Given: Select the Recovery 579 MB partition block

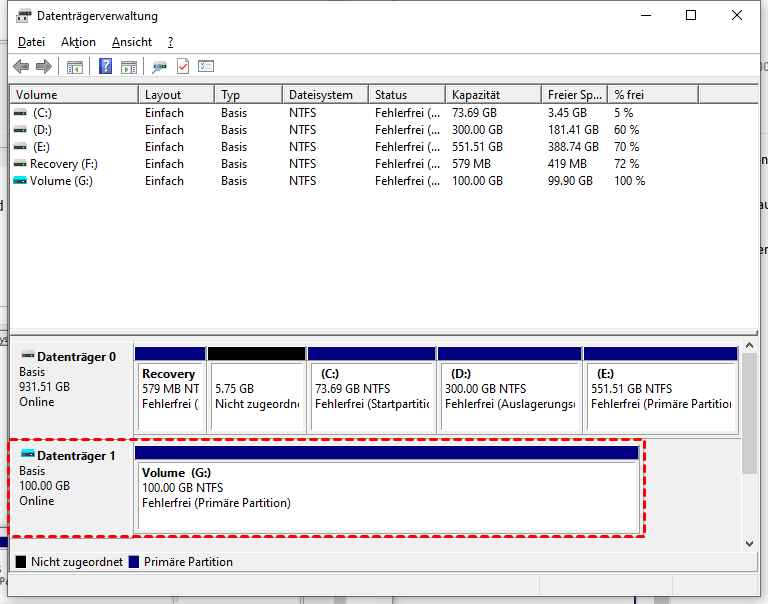Looking at the screenshot, I should (170, 390).
